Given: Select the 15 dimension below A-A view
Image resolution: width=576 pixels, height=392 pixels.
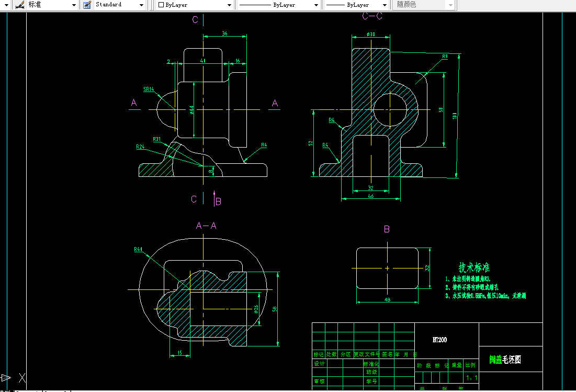Looking at the screenshot, I should pos(179,353).
